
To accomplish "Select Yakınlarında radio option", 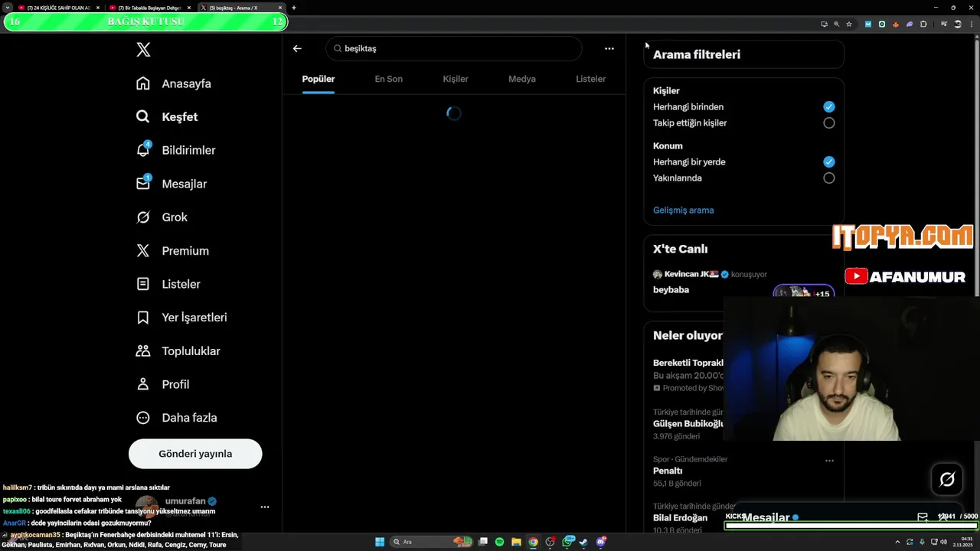I will 828,178.
